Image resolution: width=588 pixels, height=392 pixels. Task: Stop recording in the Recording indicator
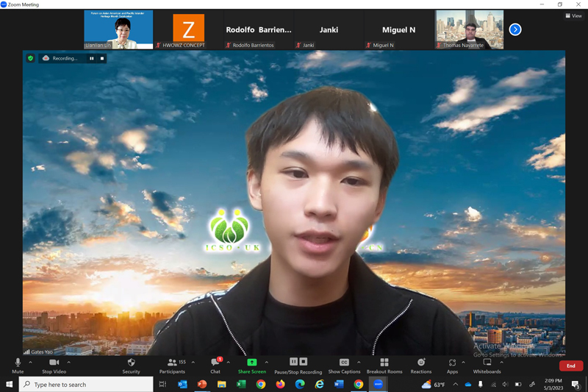(102, 59)
